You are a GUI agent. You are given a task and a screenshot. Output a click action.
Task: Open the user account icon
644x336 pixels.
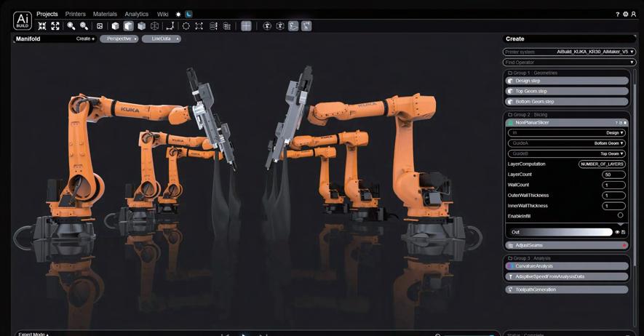click(634, 15)
